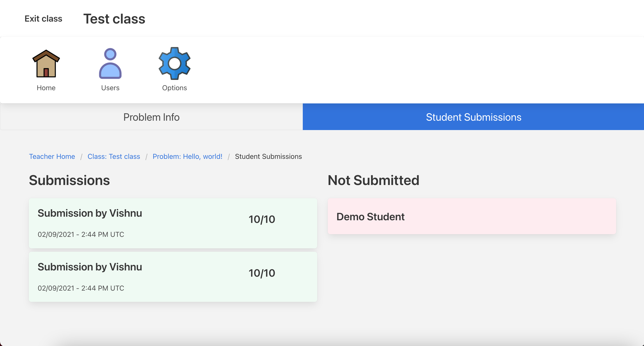
Task: Click the Demo Student not-submitted card
Action: (x=471, y=216)
